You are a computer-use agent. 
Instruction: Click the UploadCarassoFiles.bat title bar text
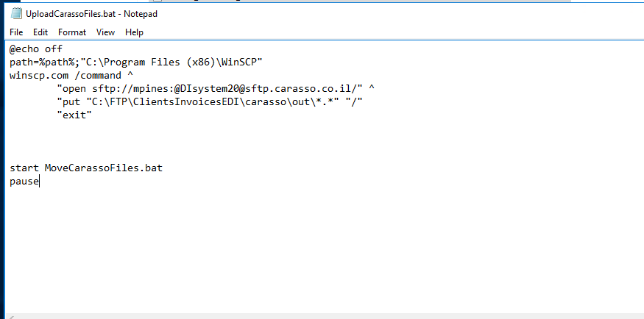coord(91,14)
